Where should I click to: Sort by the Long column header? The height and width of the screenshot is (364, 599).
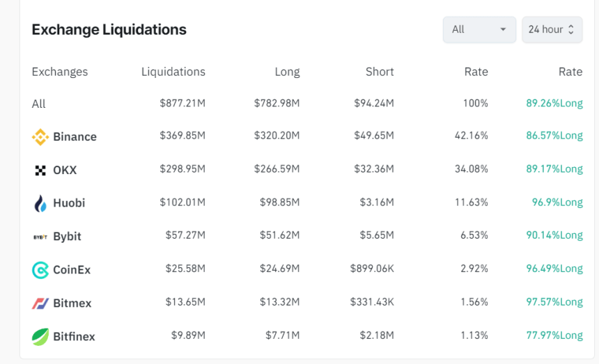click(x=287, y=72)
